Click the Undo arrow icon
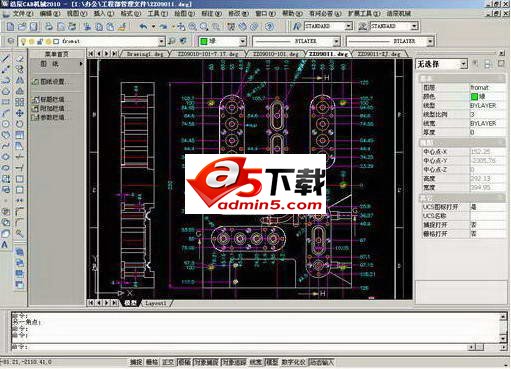 point(143,26)
